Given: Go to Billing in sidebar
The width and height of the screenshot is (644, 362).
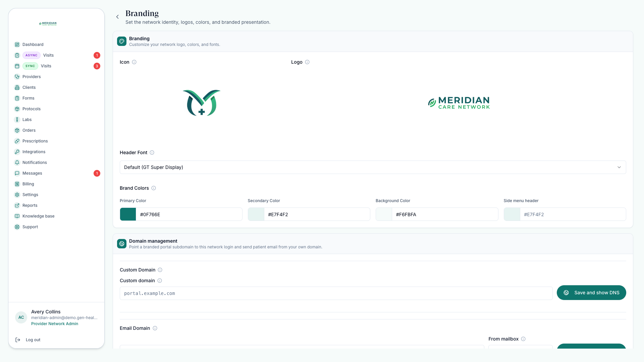Looking at the screenshot, I should [x=56, y=184].
